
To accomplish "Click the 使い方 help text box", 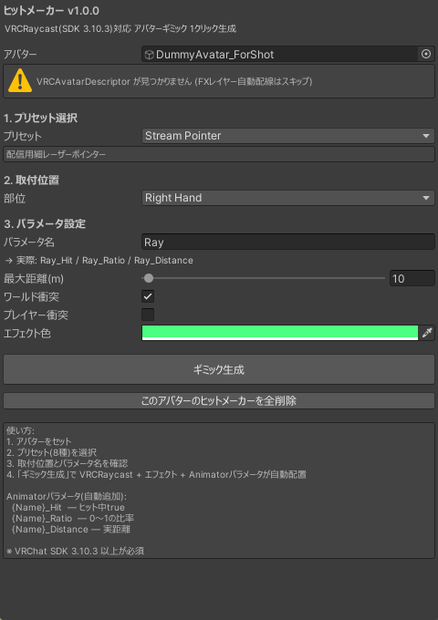I will pos(219,490).
